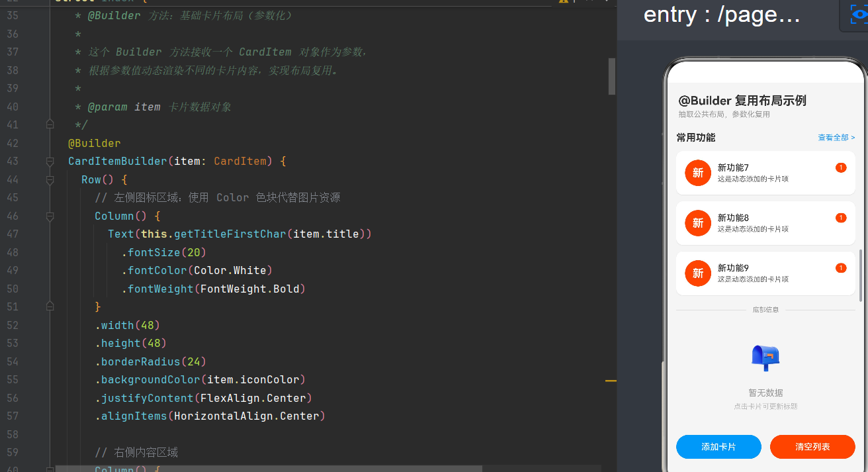The height and width of the screenshot is (472, 868).
Task: Click getTitleFirstChar in line 47
Action: pos(230,234)
